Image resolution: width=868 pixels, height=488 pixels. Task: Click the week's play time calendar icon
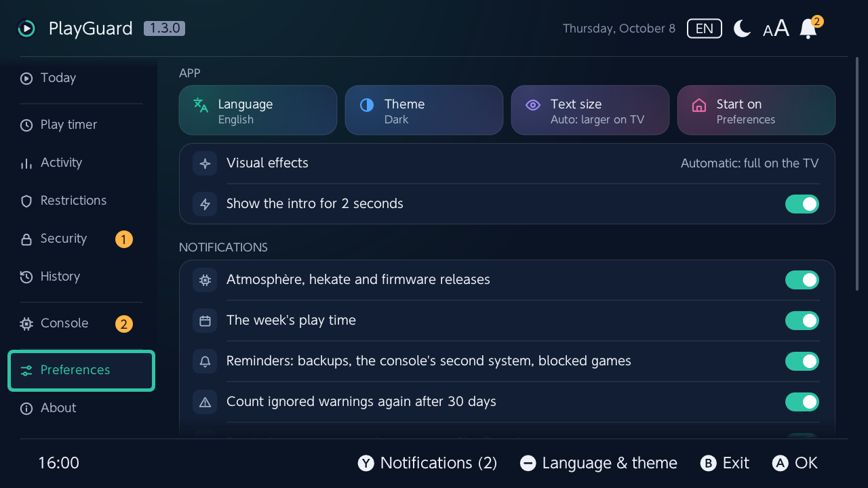click(x=205, y=321)
